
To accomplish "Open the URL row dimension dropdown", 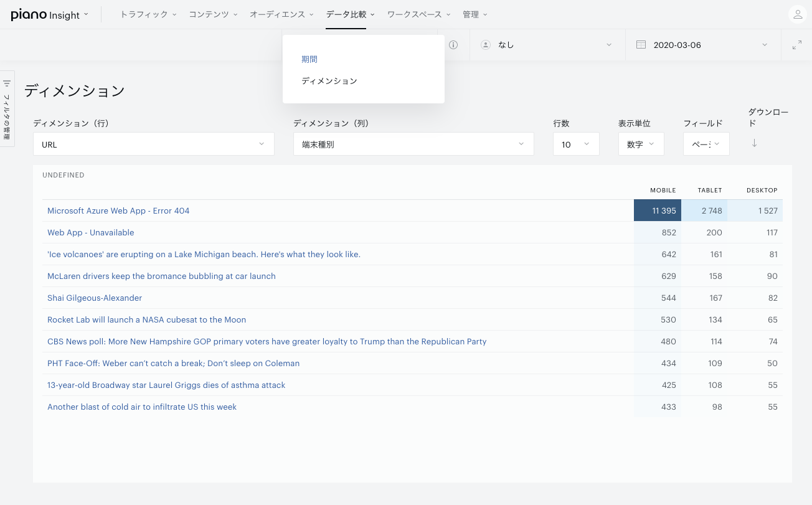I will (x=154, y=144).
